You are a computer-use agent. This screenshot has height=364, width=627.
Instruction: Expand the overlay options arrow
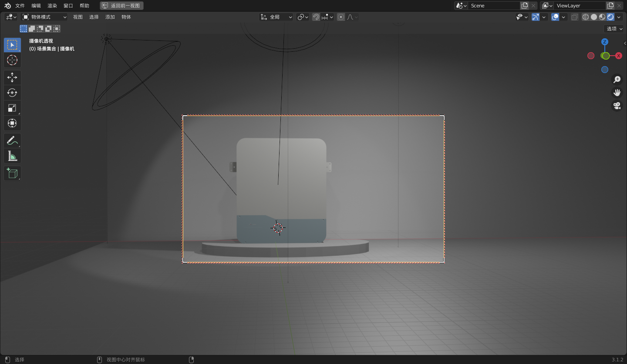(x=564, y=17)
